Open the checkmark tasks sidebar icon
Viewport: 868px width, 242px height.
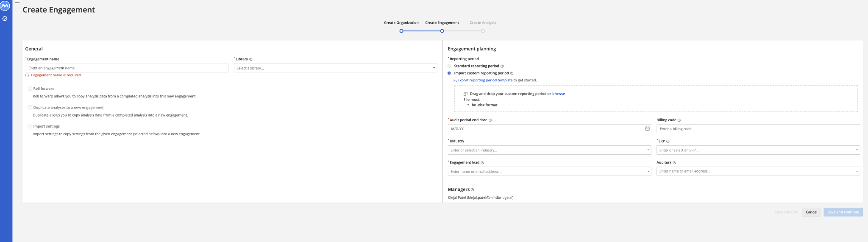pyautogui.click(x=5, y=19)
